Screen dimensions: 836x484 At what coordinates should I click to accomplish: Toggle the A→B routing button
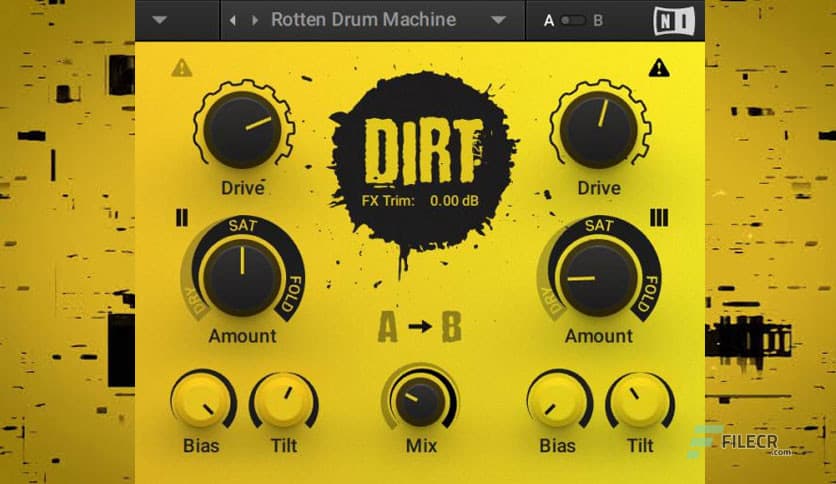point(420,326)
